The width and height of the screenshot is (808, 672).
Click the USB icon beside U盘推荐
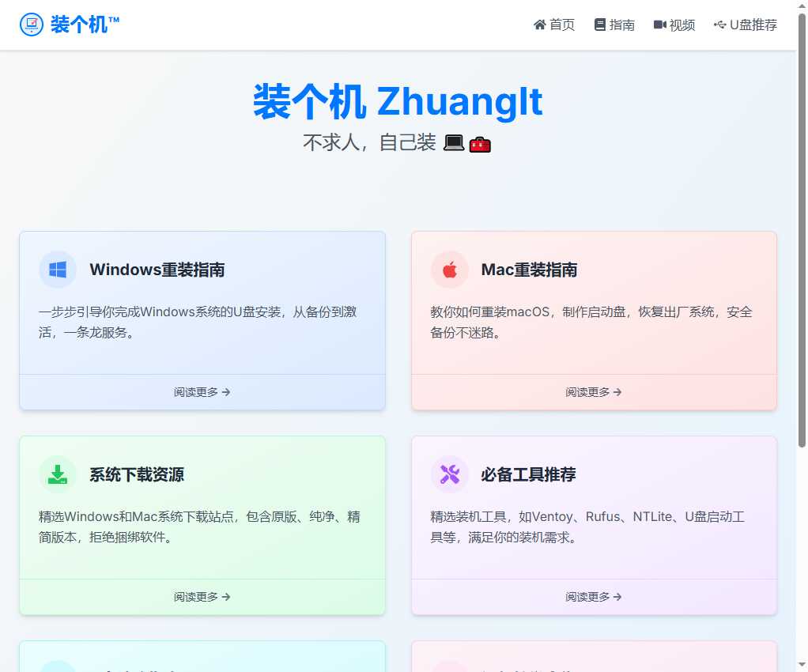click(719, 25)
